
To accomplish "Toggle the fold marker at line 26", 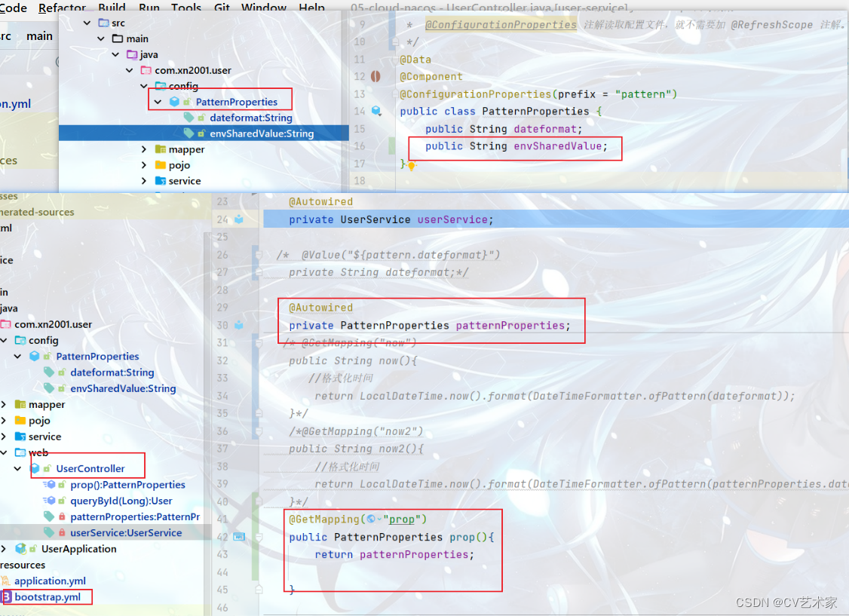I will 259,254.
